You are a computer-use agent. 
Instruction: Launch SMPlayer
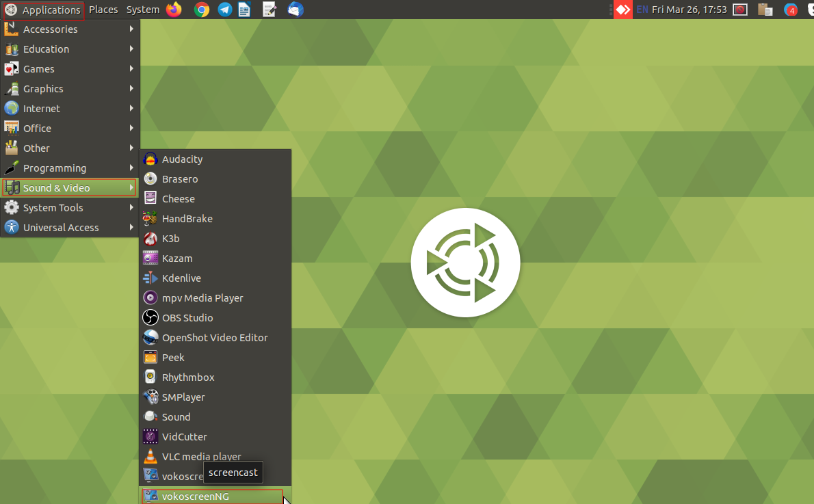point(215,397)
